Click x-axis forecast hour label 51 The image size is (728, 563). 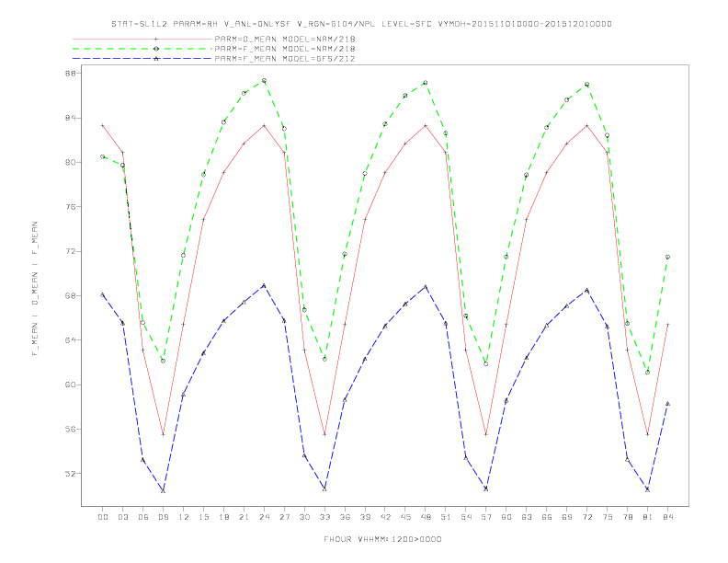click(446, 517)
